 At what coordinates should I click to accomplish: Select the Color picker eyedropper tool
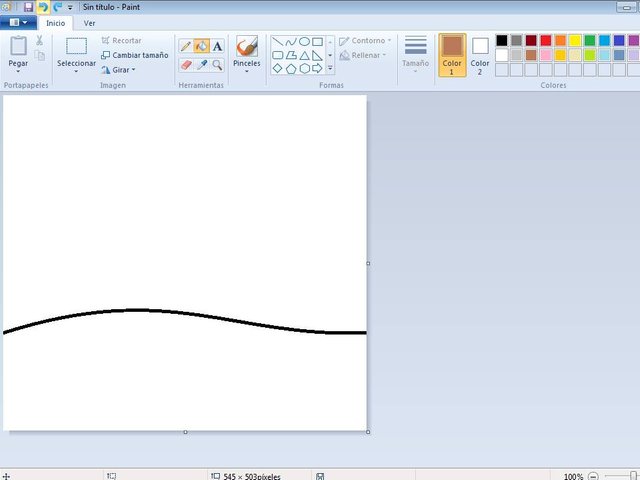pos(202,65)
